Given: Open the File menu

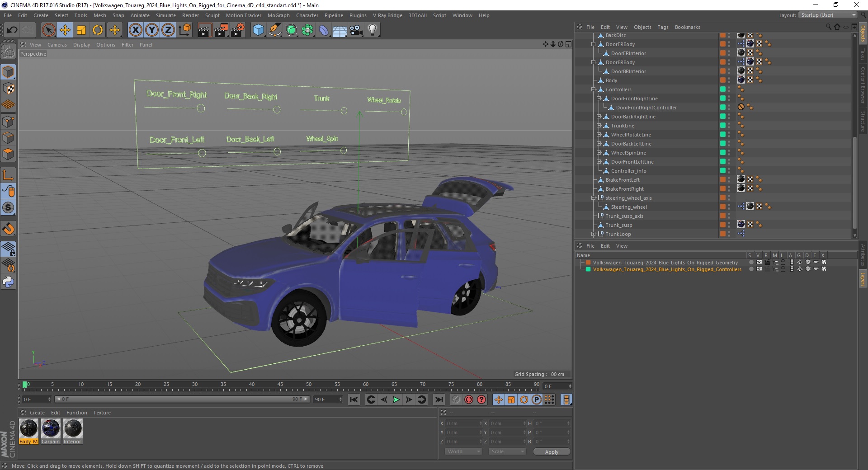Looking at the screenshot, I should pos(8,15).
